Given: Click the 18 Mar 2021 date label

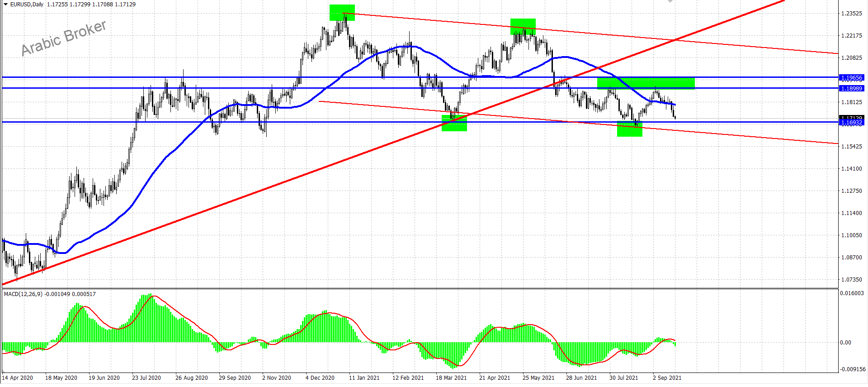Looking at the screenshot, I should [x=451, y=378].
